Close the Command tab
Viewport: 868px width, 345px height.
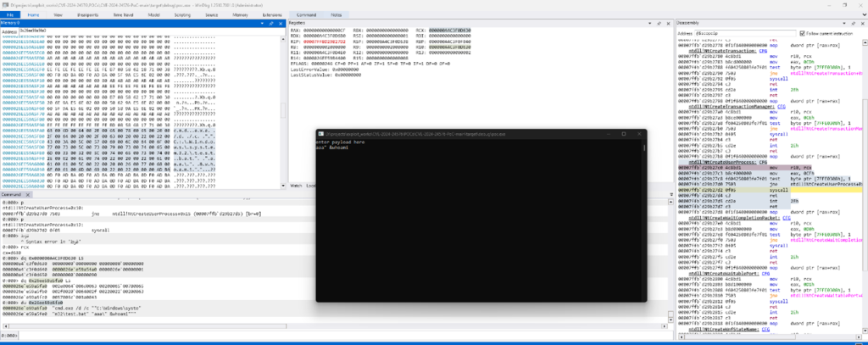30,195
